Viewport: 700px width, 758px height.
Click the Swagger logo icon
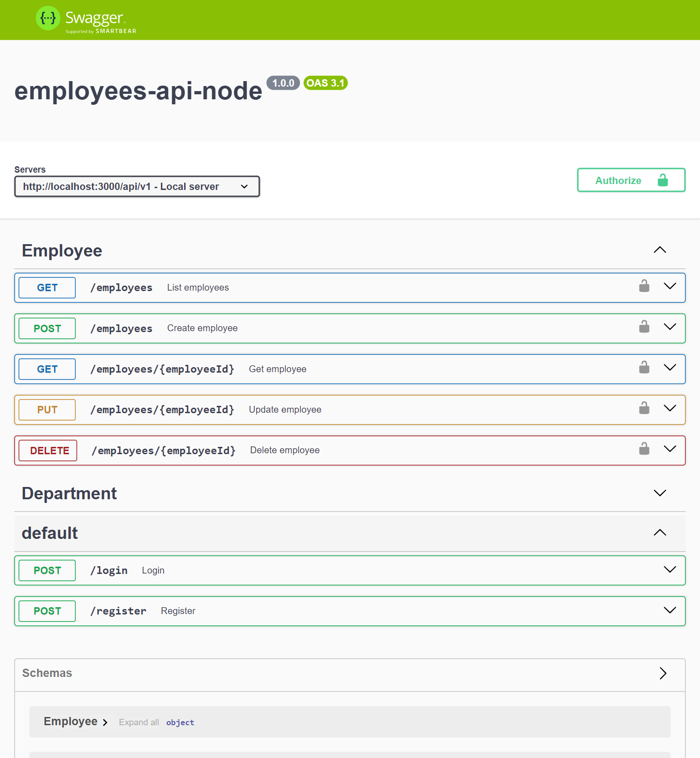pos(48,18)
